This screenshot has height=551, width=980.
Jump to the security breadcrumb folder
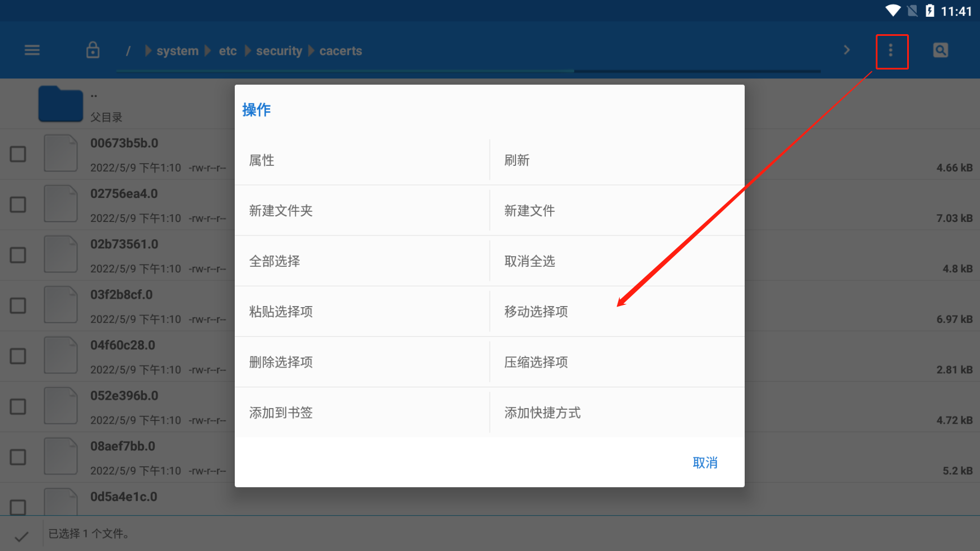[x=279, y=51]
